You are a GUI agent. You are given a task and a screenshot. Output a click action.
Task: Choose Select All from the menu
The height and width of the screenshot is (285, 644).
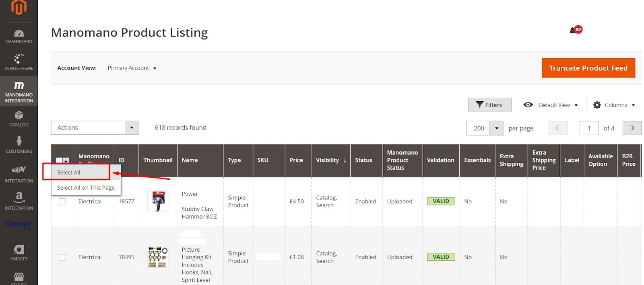[69, 172]
